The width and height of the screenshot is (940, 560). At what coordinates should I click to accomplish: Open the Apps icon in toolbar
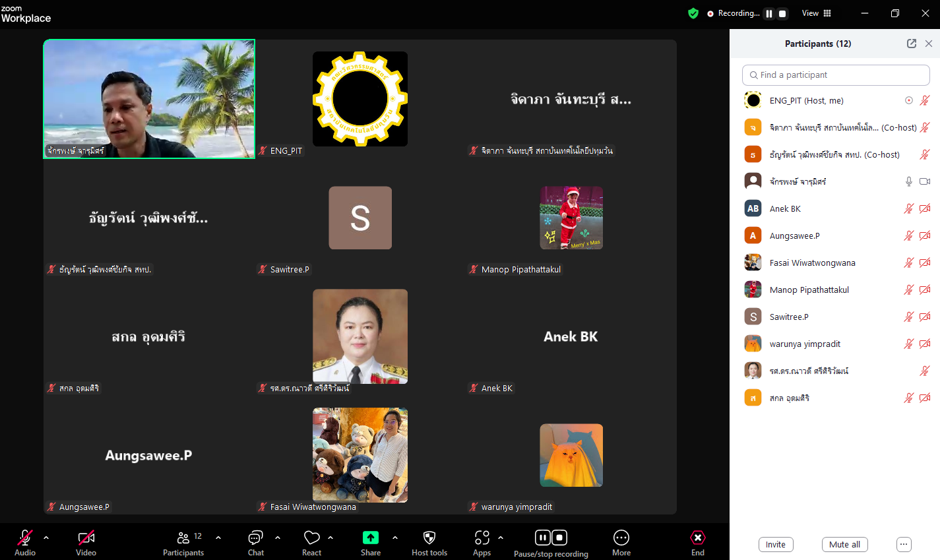[482, 538]
